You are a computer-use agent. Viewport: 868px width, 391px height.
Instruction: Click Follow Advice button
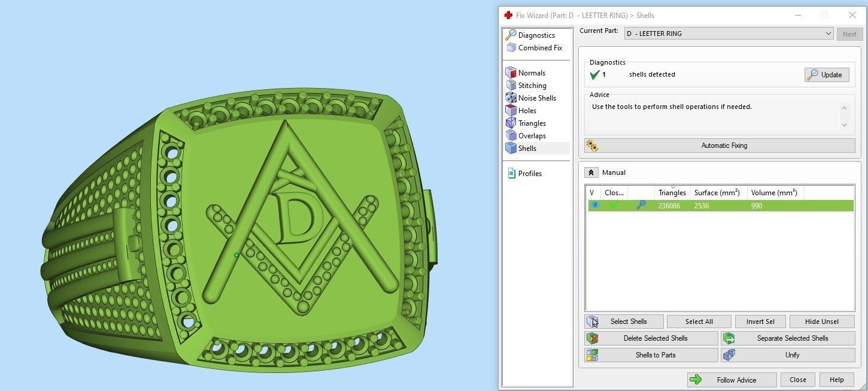click(732, 380)
